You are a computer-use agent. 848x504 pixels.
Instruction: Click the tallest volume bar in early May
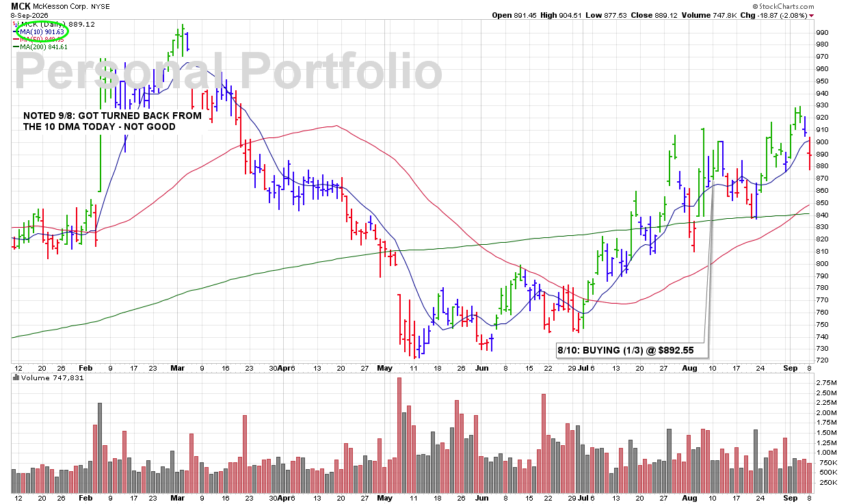tap(399, 435)
